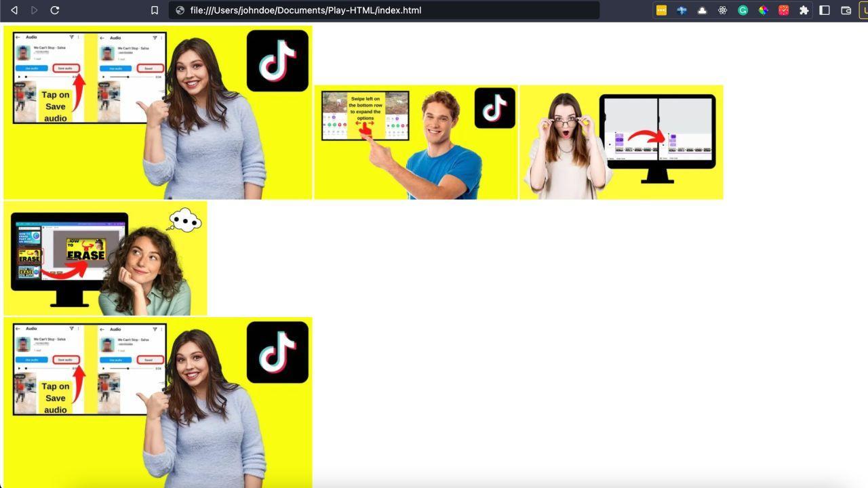
Task: Click the globe site info icon
Action: point(180,10)
